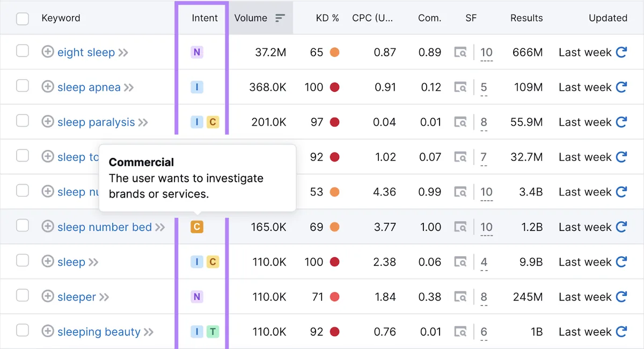Open 'eight sleep' keyword link
The width and height of the screenshot is (644, 349).
pyautogui.click(x=86, y=52)
